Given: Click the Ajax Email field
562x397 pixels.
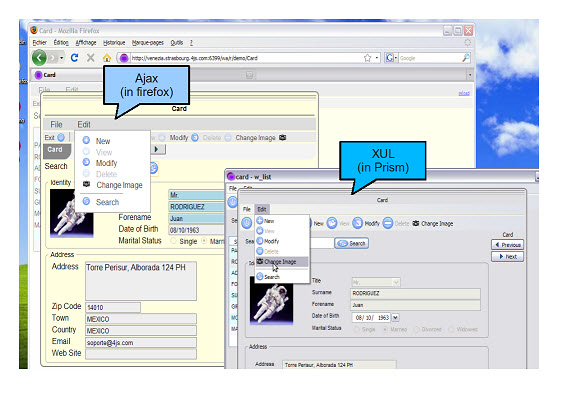Looking at the screenshot, I should tap(141, 343).
